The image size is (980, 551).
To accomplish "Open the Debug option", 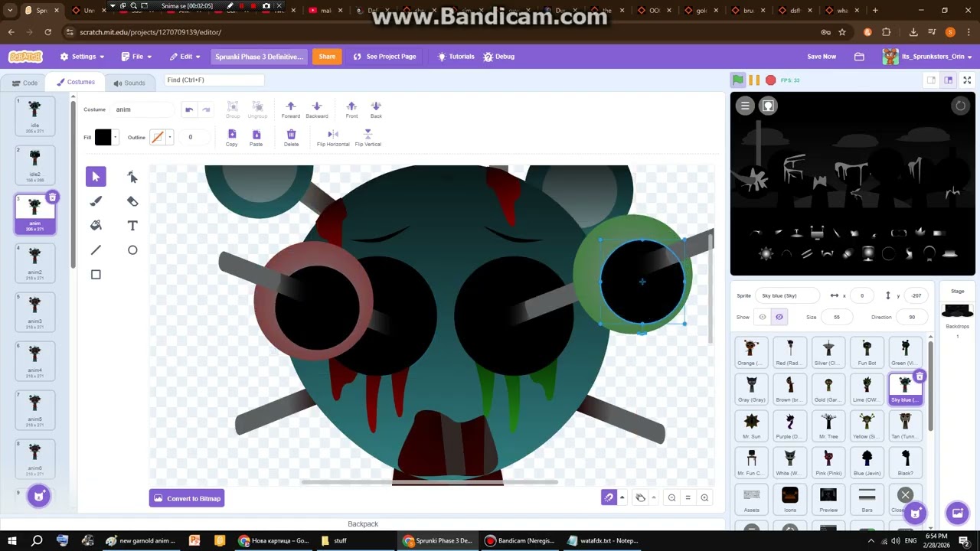I will (498, 57).
